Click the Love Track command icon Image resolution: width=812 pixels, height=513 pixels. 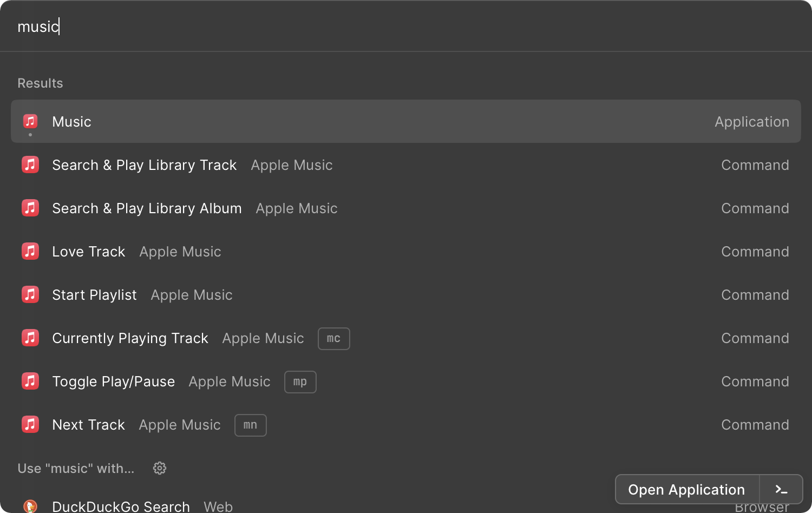point(30,251)
